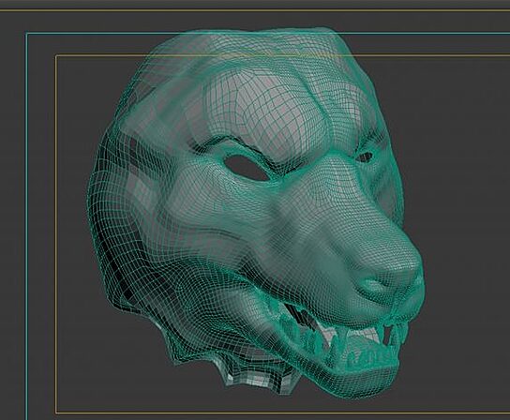Click the nostril indentation on the muzzle
The height and width of the screenshot is (420, 510).
(374, 286)
